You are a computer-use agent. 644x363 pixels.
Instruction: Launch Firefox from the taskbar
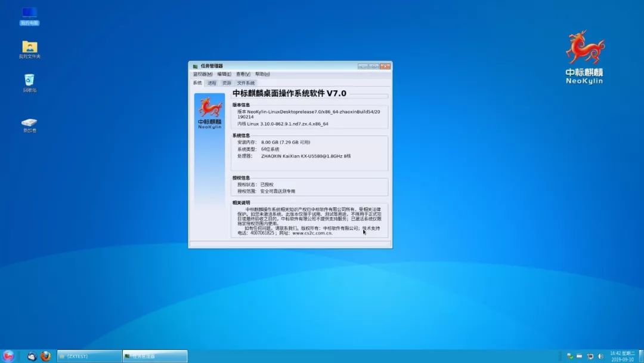47,356
